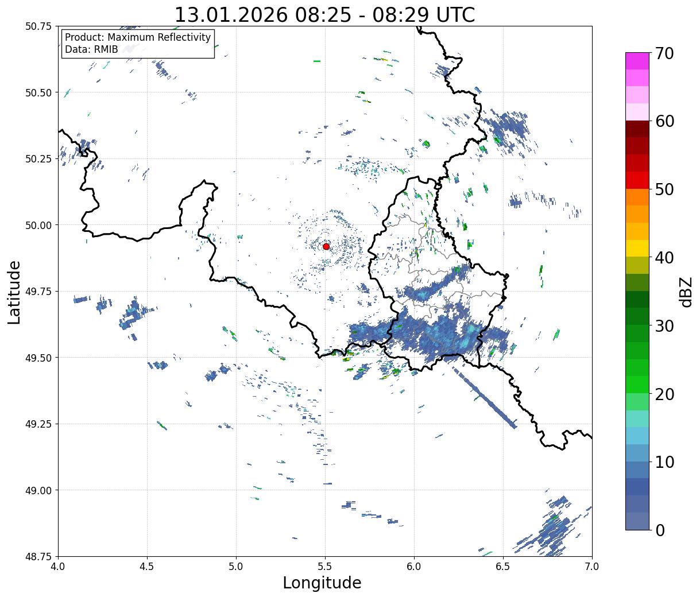Click the y-axis tick label 49.75
Viewport: 700px width, 597px height.
tap(38, 292)
